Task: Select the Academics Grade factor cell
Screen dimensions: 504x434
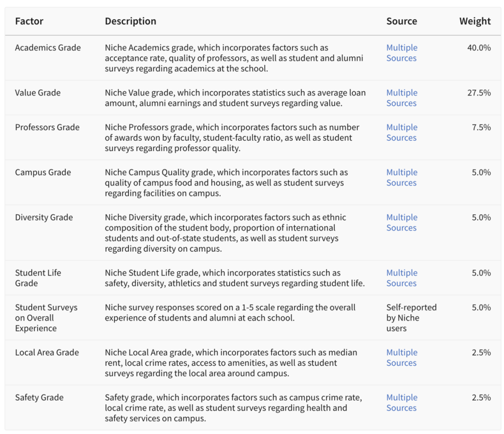Action: 48,48
